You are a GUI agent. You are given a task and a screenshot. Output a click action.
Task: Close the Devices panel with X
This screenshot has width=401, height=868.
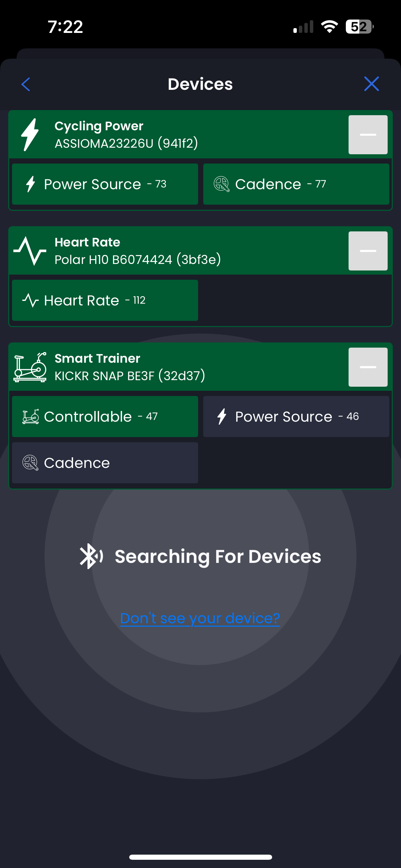coord(372,84)
